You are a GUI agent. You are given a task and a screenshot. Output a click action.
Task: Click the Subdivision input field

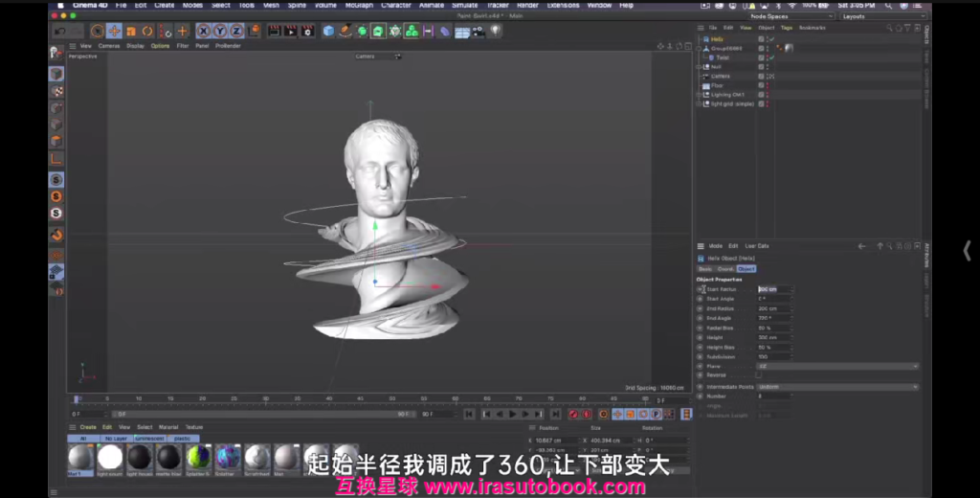774,356
